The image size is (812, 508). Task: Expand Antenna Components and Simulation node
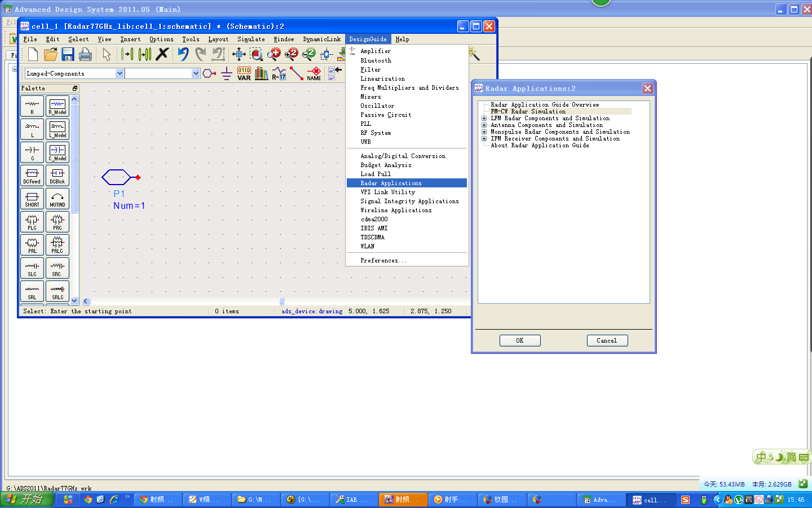(x=484, y=125)
